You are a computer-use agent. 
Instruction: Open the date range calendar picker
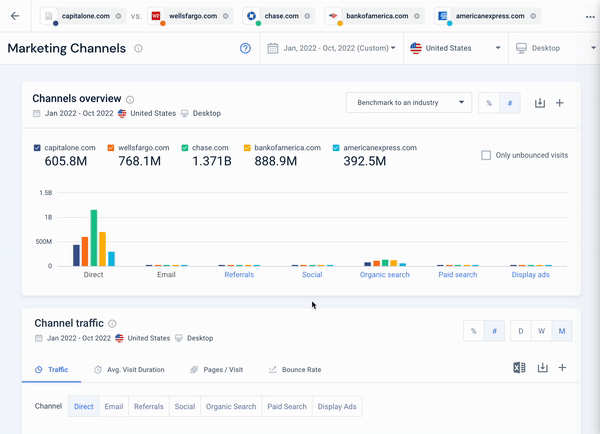click(331, 48)
